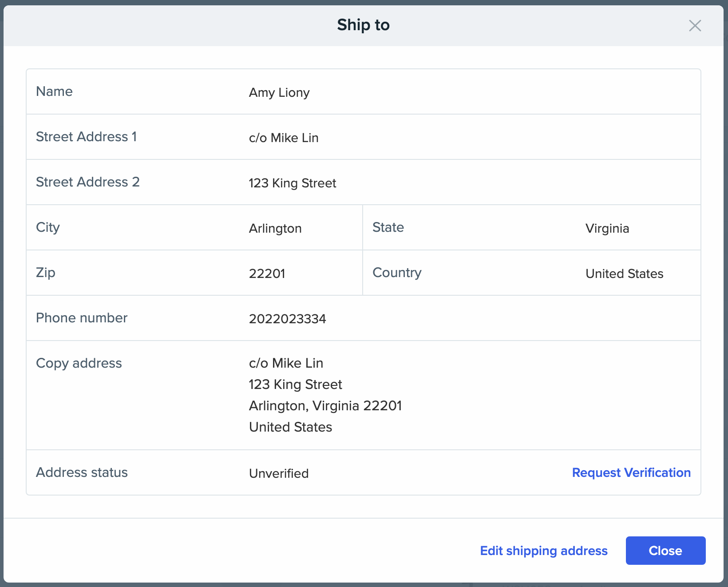Click the Unverified address status text
Viewport: 728px width, 587px height.
279,473
